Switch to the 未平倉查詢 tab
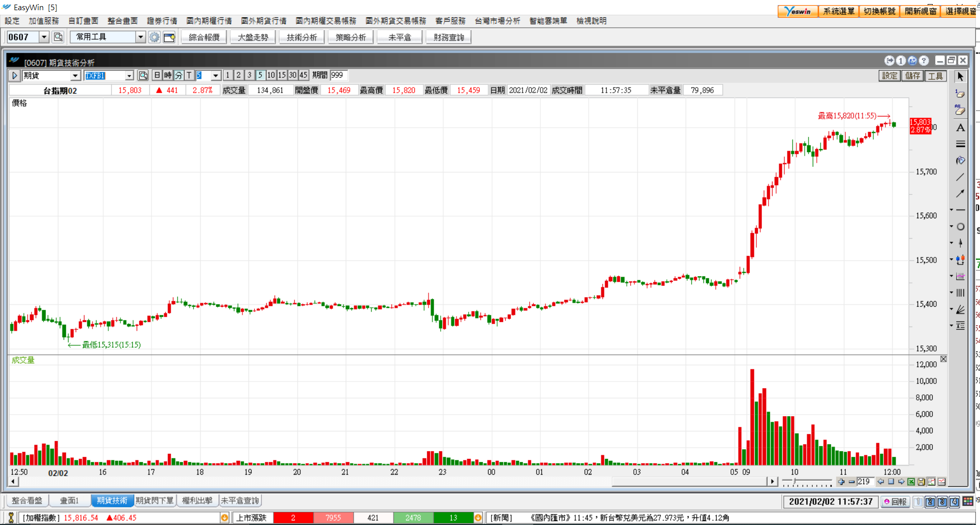This screenshot has width=980, height=525. (x=240, y=501)
